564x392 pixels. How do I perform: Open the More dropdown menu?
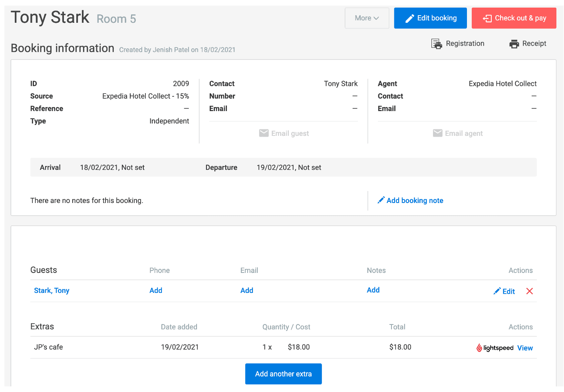[367, 18]
